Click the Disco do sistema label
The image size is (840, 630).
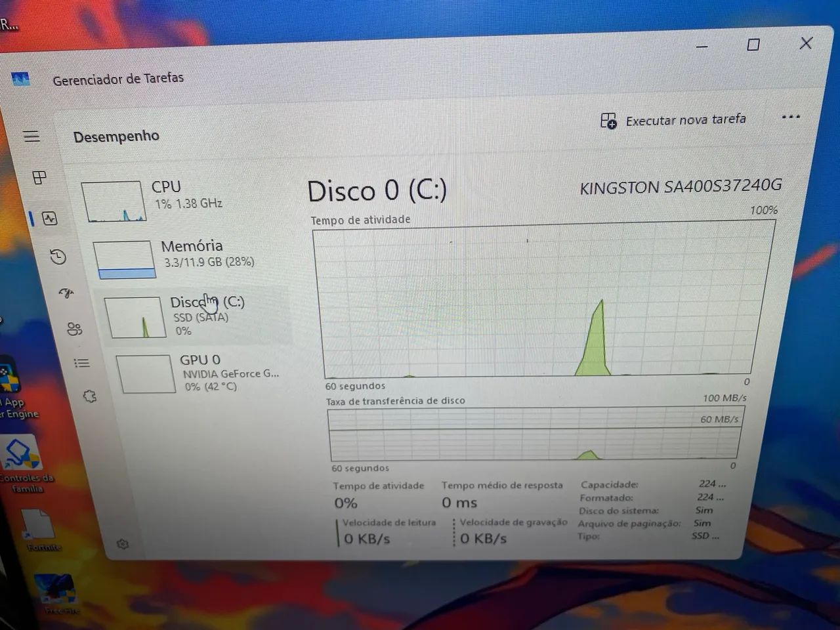[618, 511]
